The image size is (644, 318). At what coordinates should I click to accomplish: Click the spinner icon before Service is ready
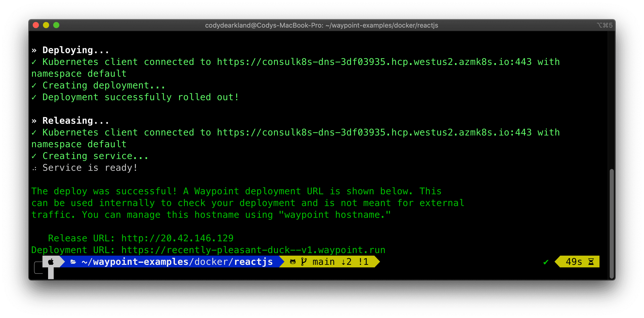tap(35, 168)
